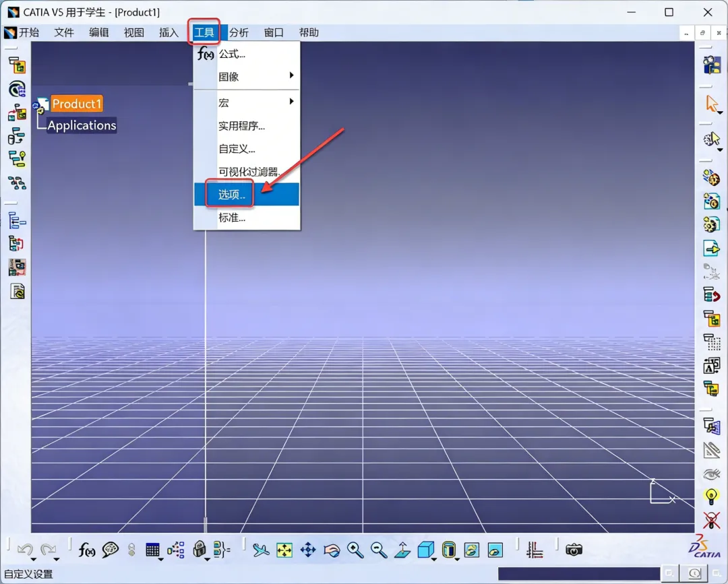Click the f(x) Formula toolbar icon
728x584 pixels.
tap(87, 550)
